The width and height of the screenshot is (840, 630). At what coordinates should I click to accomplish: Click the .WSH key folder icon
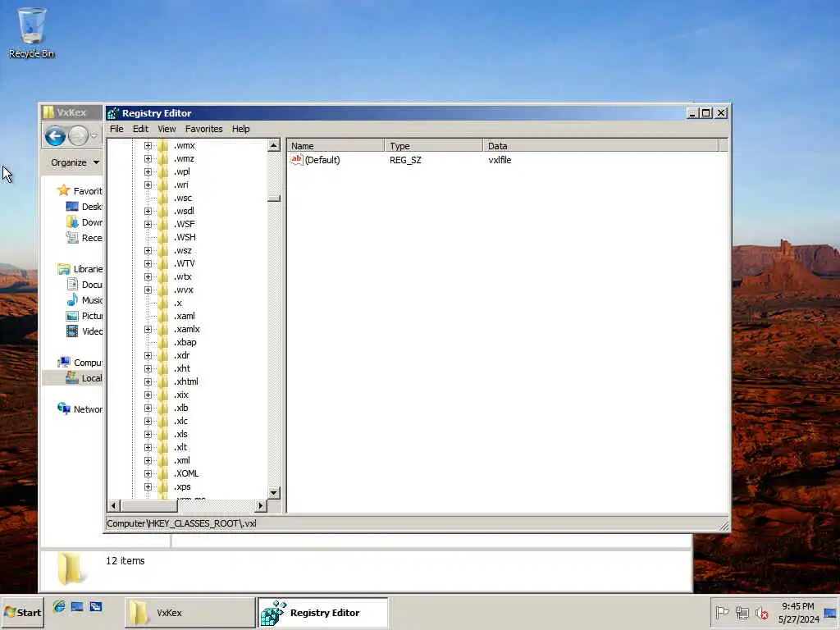coord(163,237)
